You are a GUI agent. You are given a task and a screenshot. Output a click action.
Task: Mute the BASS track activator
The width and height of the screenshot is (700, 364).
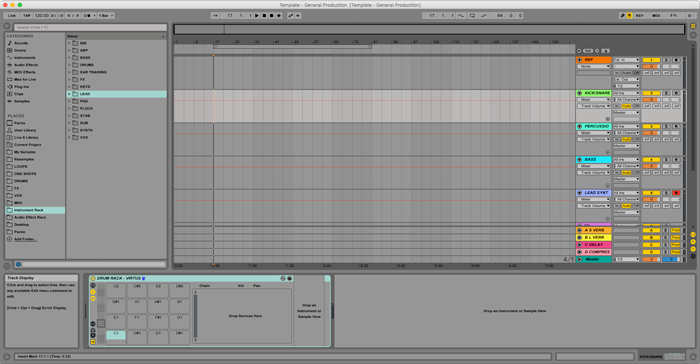[x=651, y=159]
